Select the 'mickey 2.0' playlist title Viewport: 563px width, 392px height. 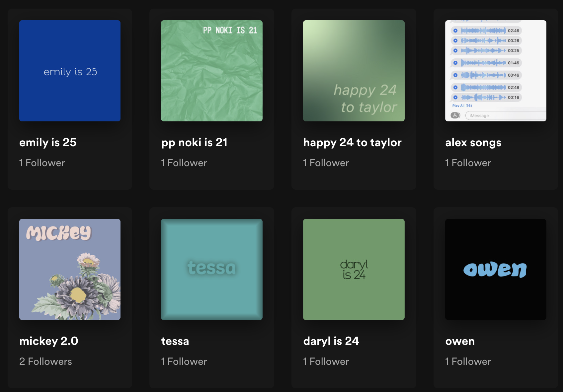pyautogui.click(x=49, y=341)
